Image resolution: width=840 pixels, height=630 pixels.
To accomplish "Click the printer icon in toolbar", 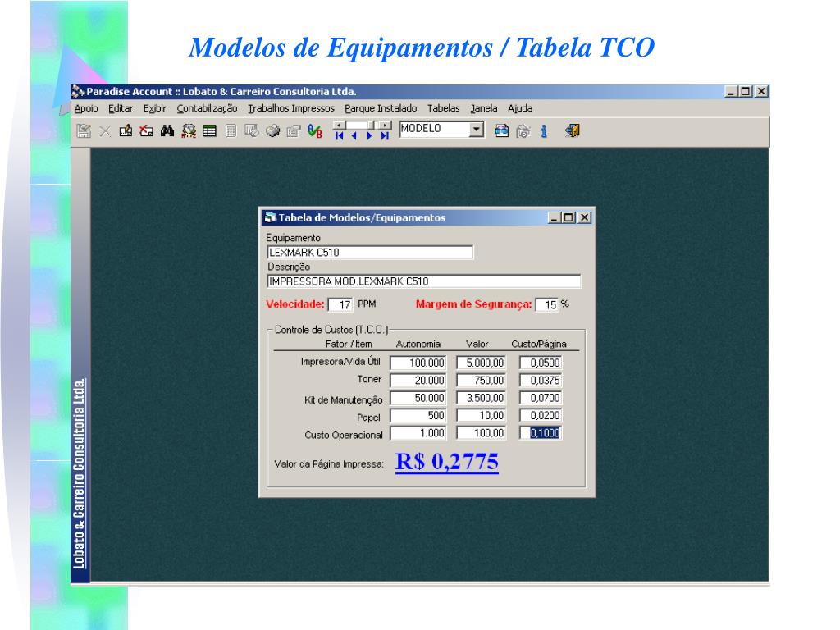I will [x=272, y=130].
